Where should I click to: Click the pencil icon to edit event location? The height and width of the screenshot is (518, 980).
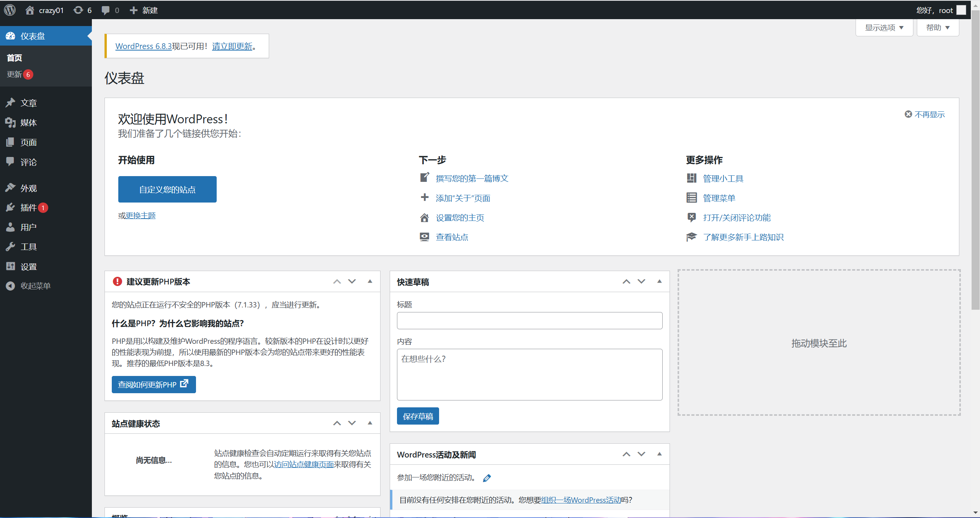(487, 478)
